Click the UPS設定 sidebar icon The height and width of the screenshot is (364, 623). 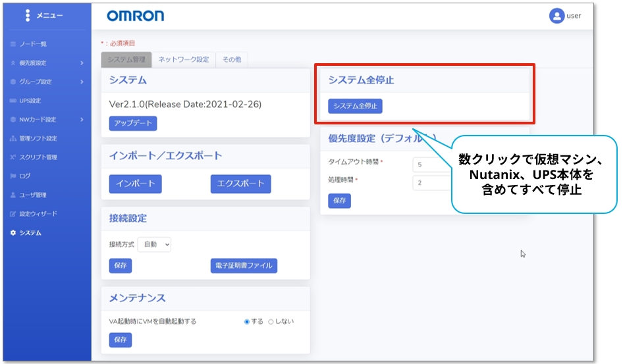pyautogui.click(x=13, y=101)
